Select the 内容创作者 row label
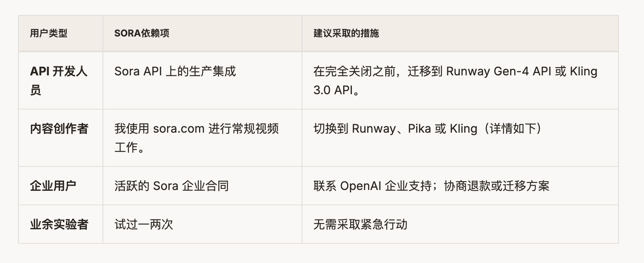Viewport: 644px width, 263px height. 59,129
